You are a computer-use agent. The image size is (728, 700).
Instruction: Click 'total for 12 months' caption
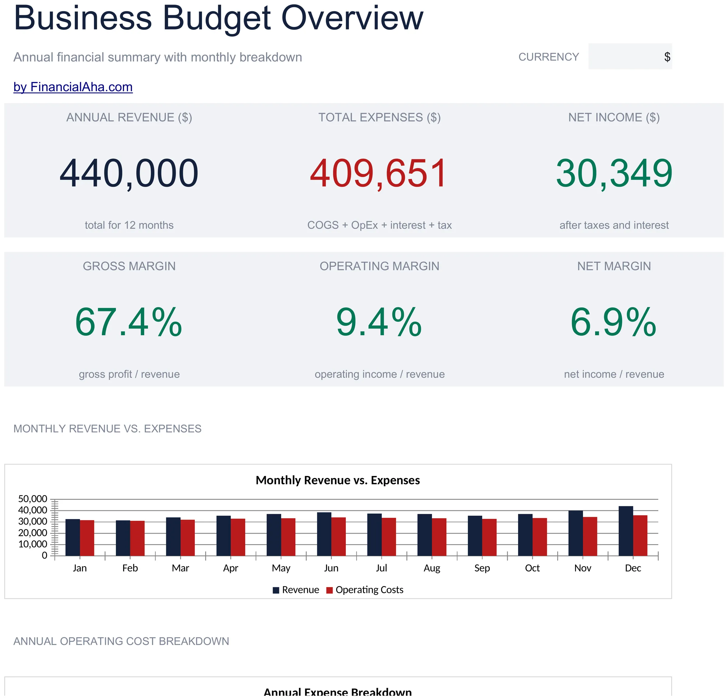129,225
